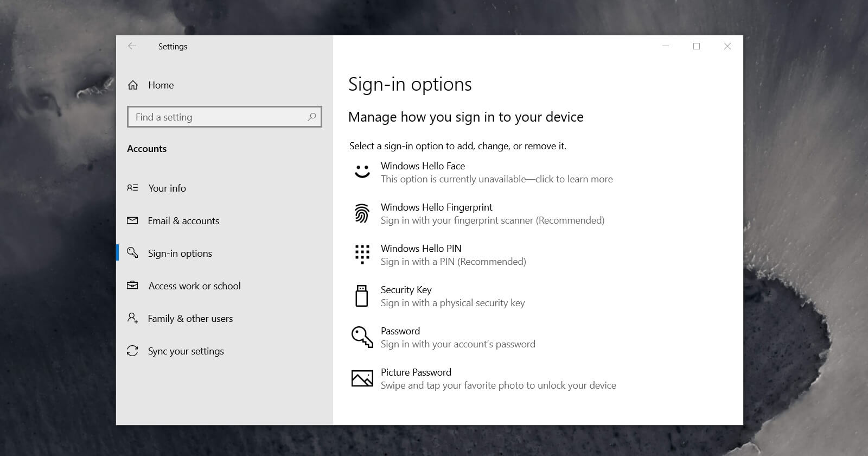Expand the Picture Password option
The image size is (868, 456).
tap(416, 372)
